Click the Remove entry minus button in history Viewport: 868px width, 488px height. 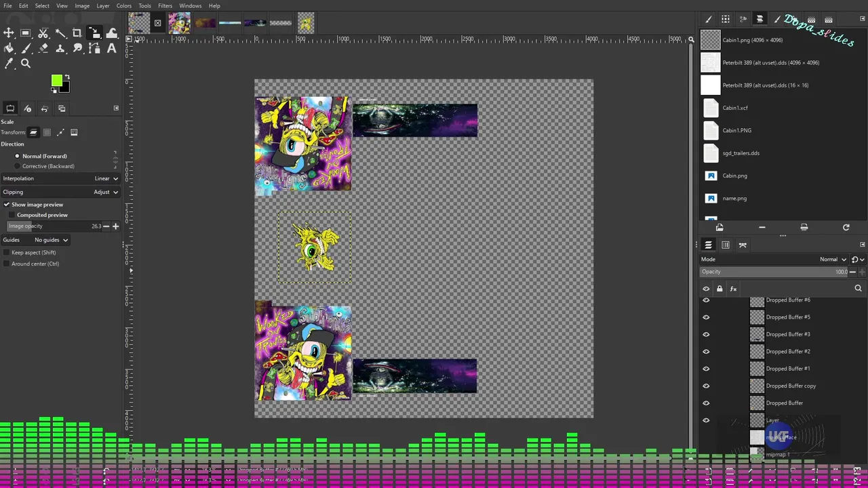(762, 227)
